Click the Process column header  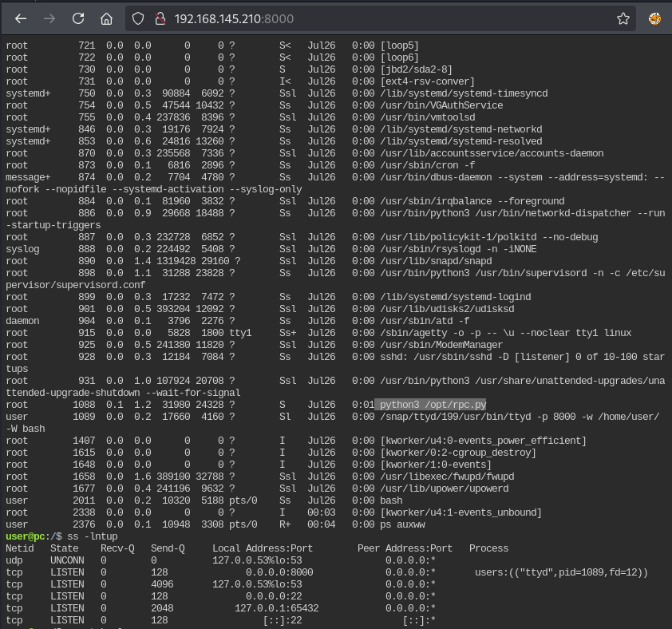[x=488, y=548]
